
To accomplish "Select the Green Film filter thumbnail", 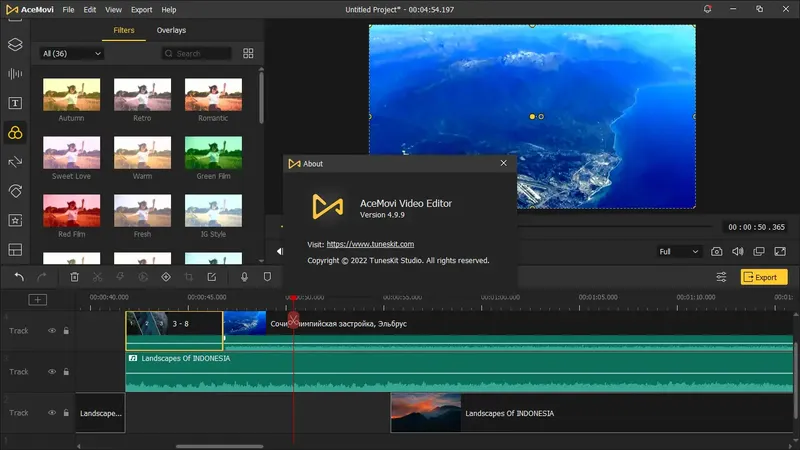I will point(213,153).
